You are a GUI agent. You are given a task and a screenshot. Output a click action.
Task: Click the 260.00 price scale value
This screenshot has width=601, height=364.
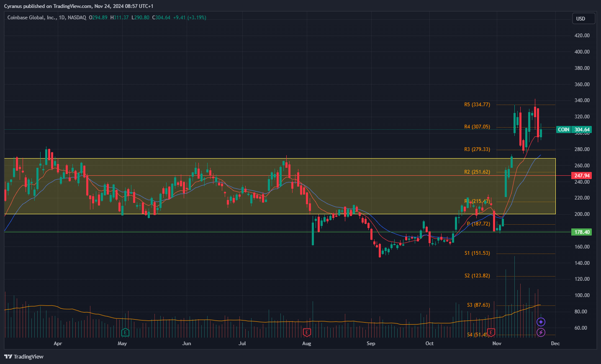point(582,166)
